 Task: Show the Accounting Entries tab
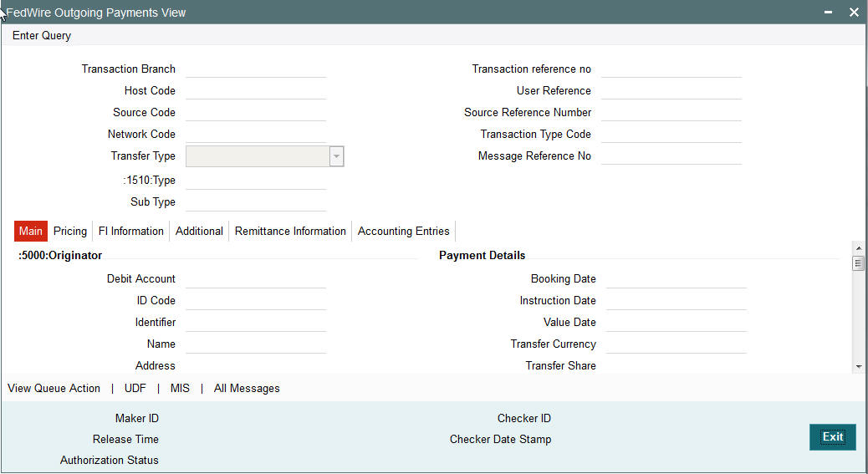(x=404, y=232)
